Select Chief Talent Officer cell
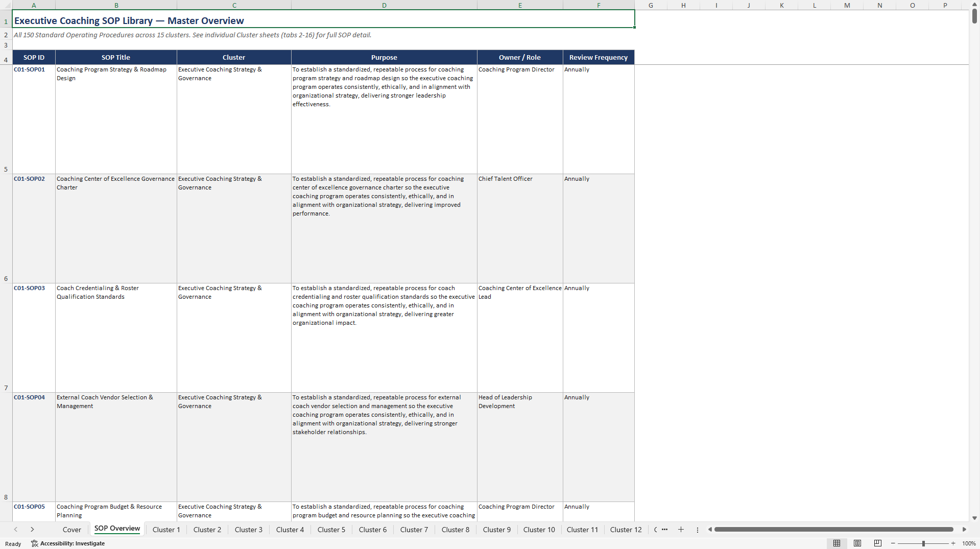980x549 pixels. (520, 228)
